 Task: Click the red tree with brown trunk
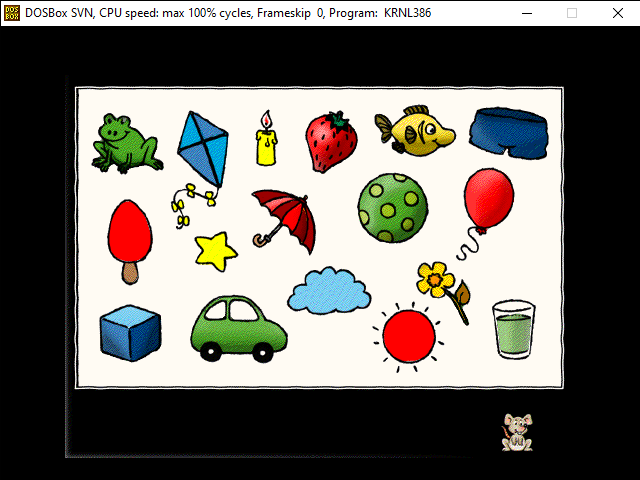pos(130,242)
